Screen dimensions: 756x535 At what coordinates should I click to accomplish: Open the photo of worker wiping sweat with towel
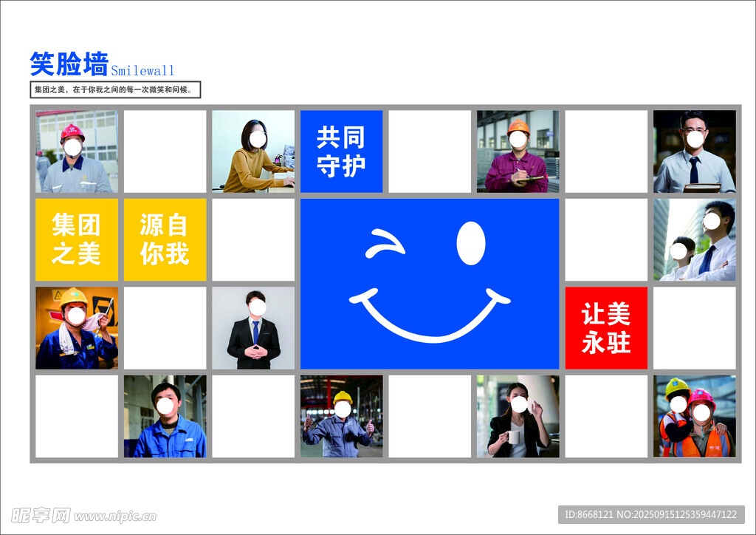coord(77,327)
